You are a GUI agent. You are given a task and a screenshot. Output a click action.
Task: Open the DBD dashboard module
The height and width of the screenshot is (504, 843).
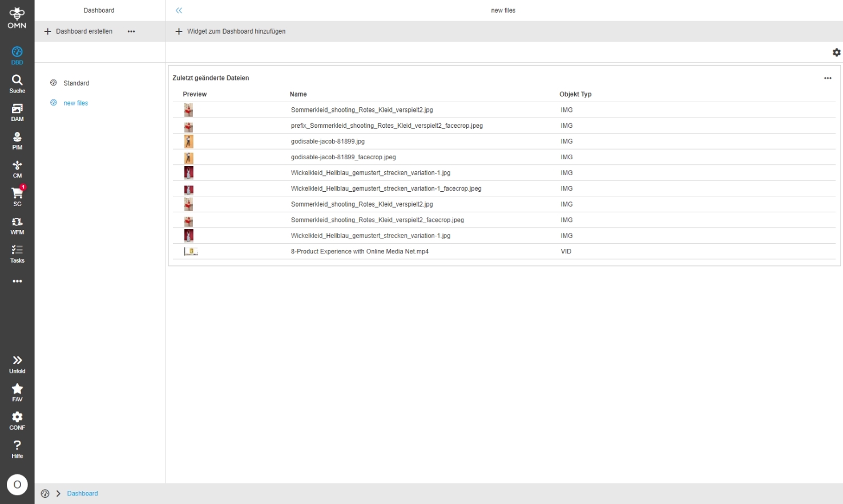point(17,55)
